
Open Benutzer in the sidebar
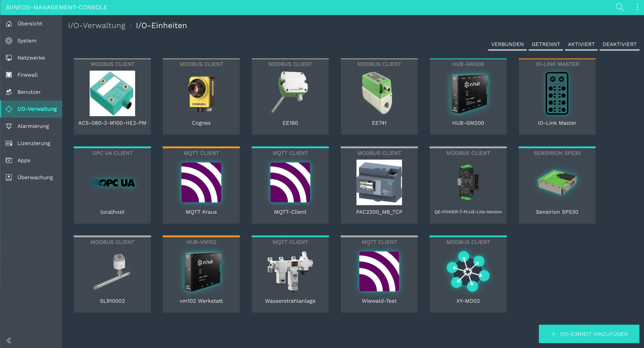coord(31,92)
